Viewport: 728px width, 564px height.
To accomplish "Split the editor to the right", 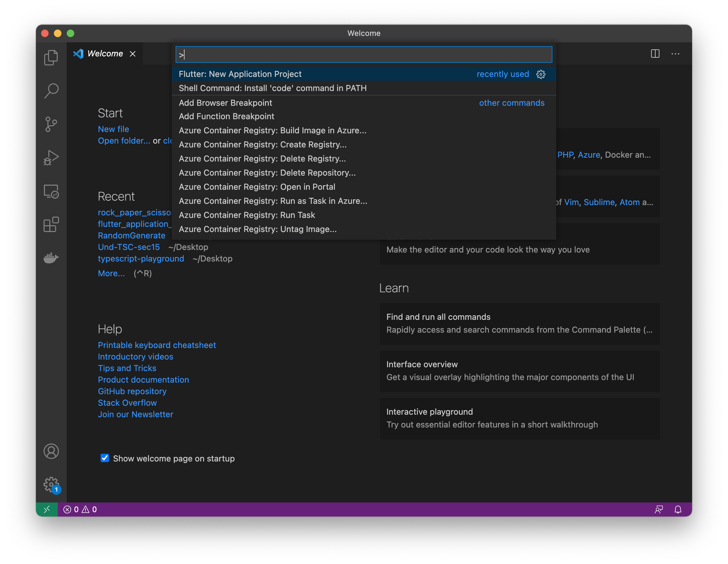I will pos(655,54).
